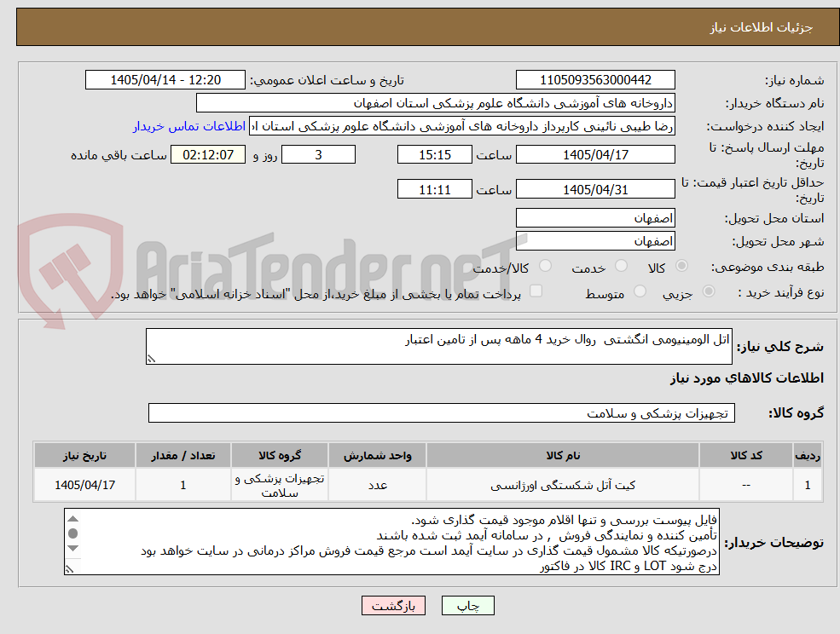Click the item code cell showing --
The width and height of the screenshot is (840, 634).
(745, 485)
